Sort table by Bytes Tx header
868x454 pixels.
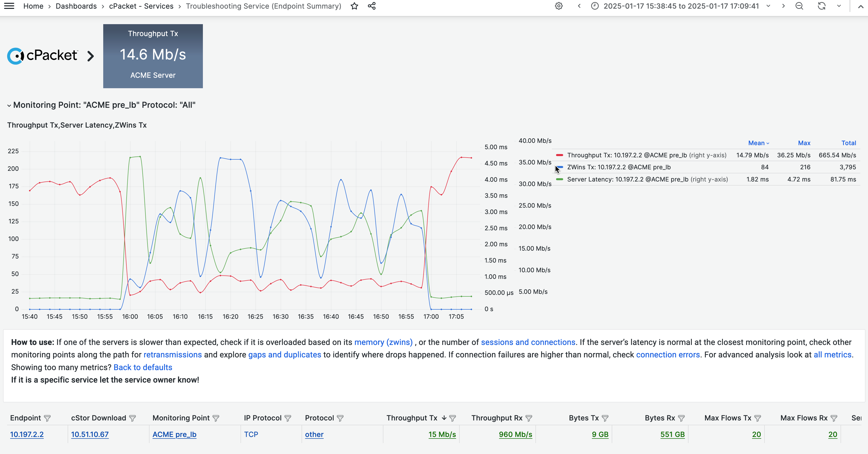tap(584, 418)
